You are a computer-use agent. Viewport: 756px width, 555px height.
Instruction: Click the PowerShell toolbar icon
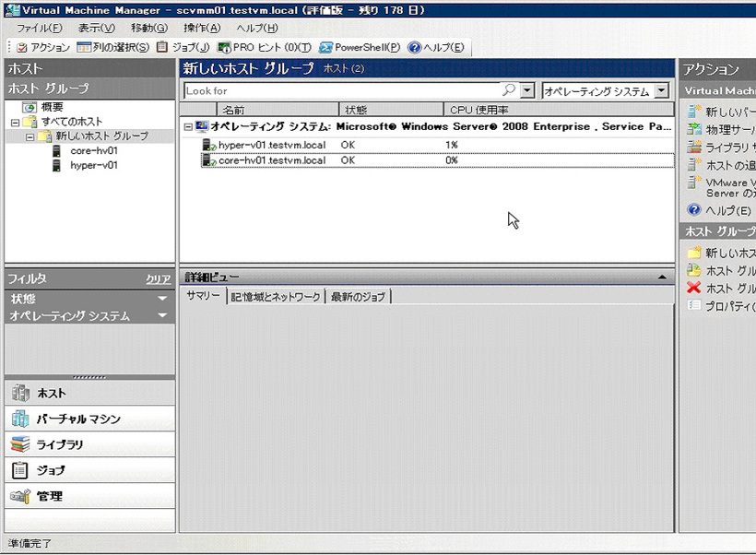pyautogui.click(x=326, y=47)
